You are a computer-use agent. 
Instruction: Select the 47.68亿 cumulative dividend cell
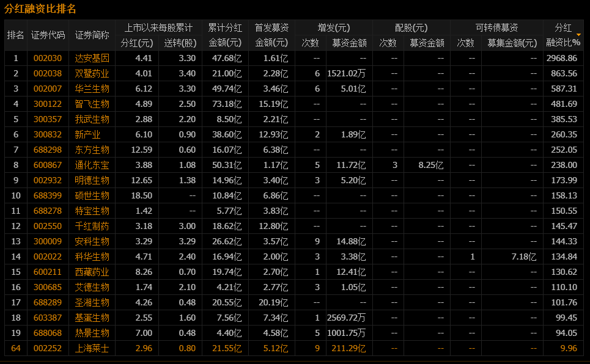pyautogui.click(x=226, y=58)
